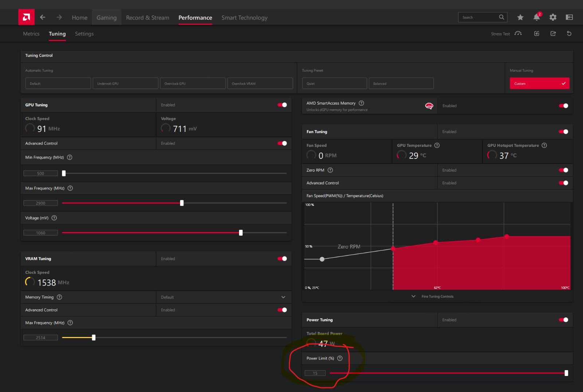Click the AMD logo icon

(x=26, y=17)
